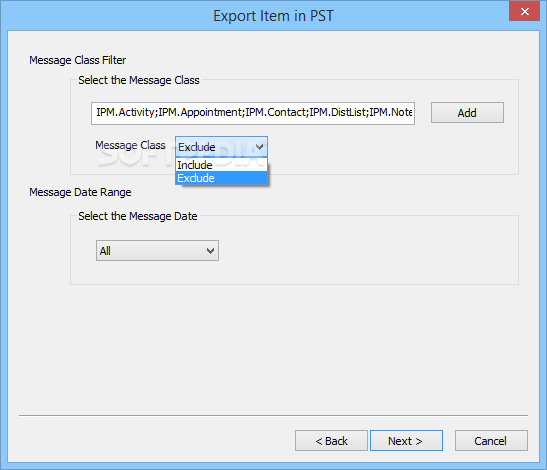
Task: Click the Add button
Action: coord(467,113)
